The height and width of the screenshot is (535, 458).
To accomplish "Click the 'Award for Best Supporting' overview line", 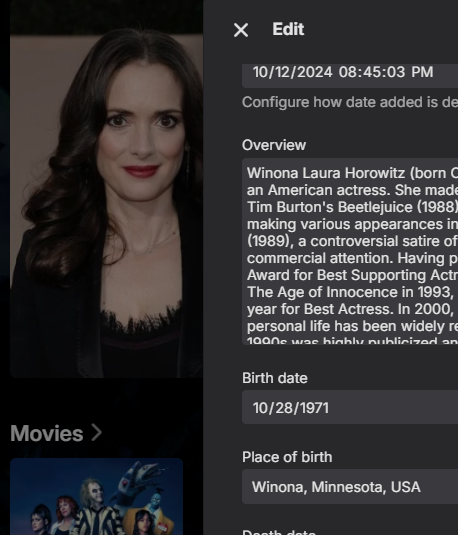I will [352, 275].
